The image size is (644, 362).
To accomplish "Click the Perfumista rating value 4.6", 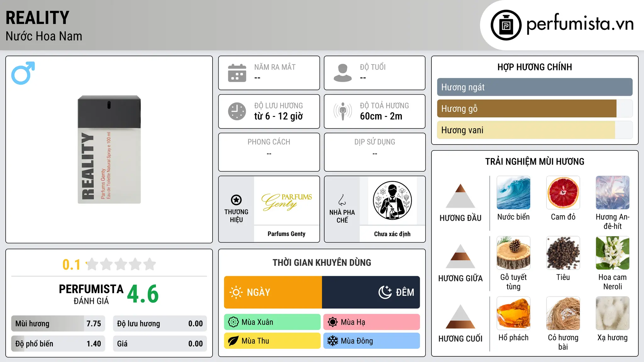I will click(x=143, y=294).
